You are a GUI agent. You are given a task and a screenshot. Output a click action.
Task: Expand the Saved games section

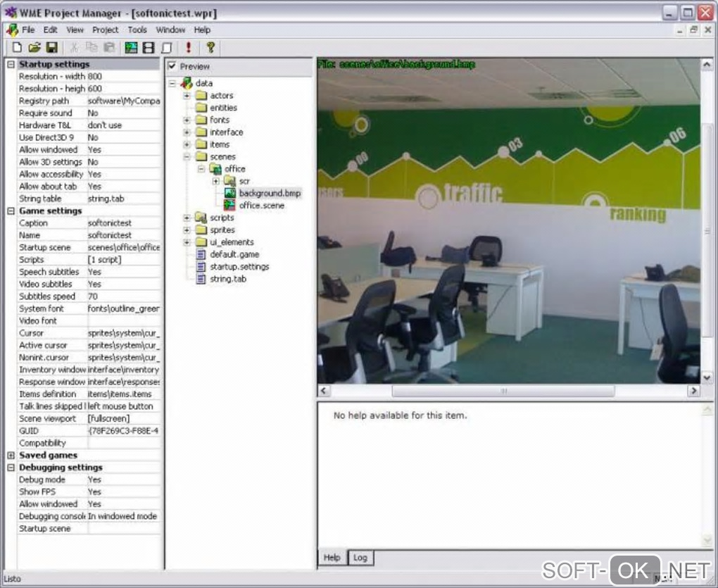11,455
